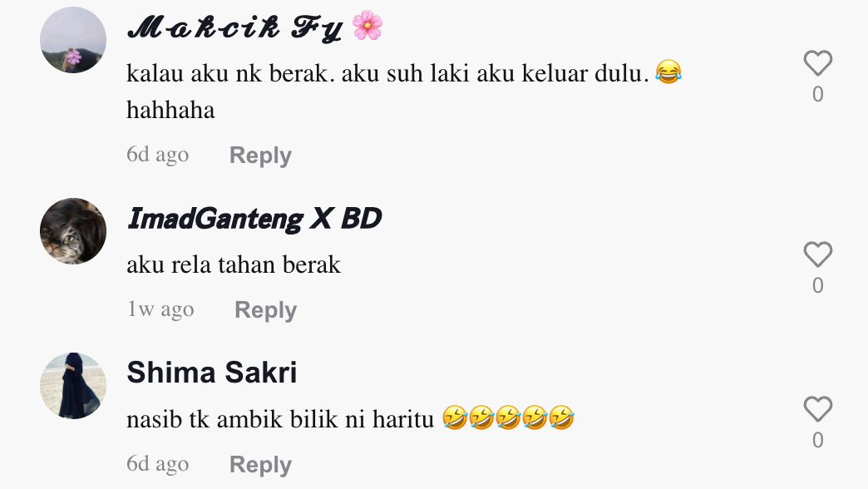Visit the ImadGanteng X BD username

(254, 218)
